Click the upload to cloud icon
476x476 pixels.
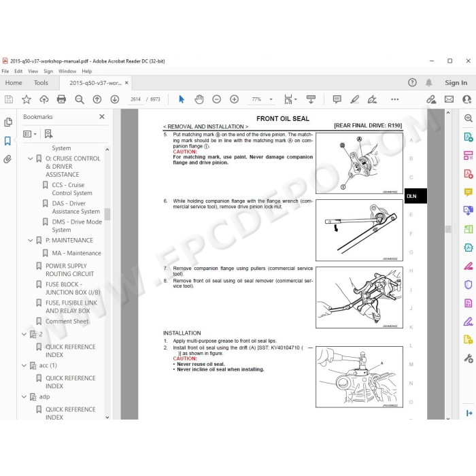[44, 99]
